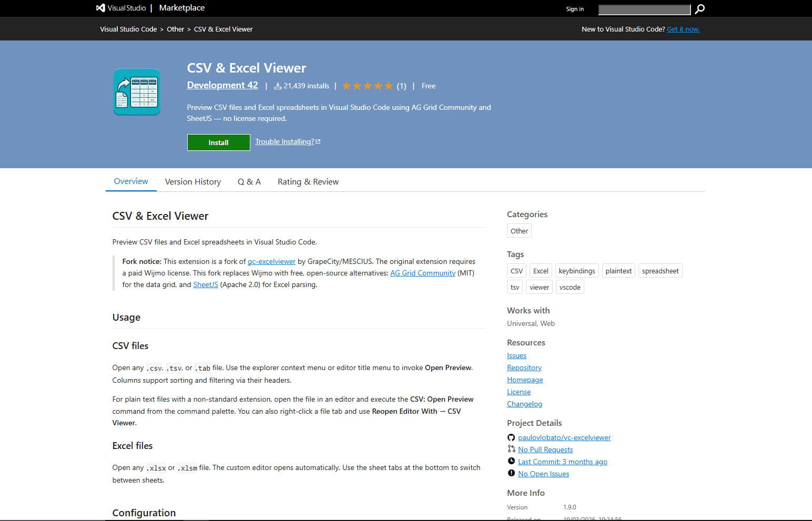Focus the marketplace search field
The height and width of the screenshot is (521, 812).
644,9
